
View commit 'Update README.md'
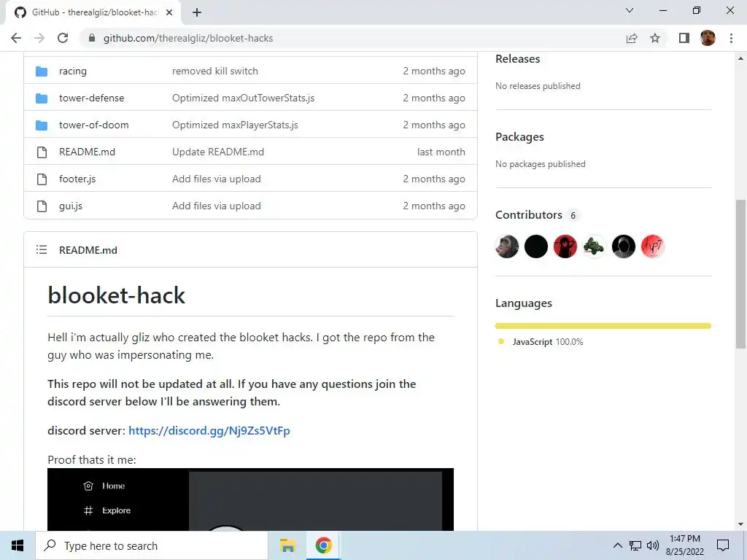pyautogui.click(x=217, y=152)
